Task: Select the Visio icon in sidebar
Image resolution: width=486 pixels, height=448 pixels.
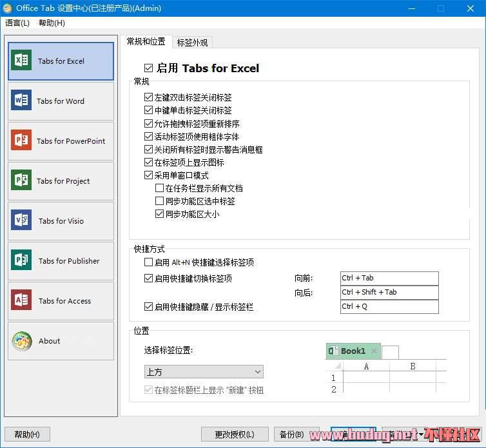Action: 21,220
